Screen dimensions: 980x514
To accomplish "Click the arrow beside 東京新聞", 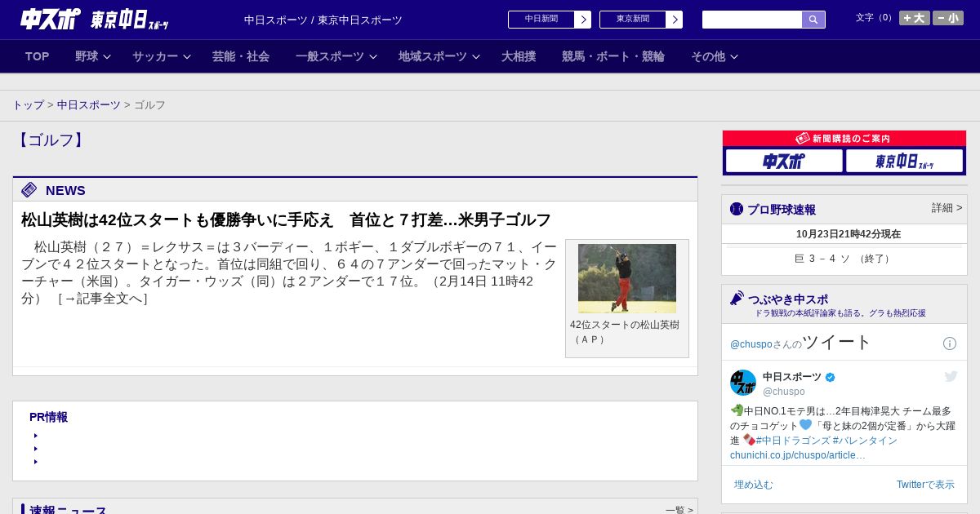I will (675, 20).
